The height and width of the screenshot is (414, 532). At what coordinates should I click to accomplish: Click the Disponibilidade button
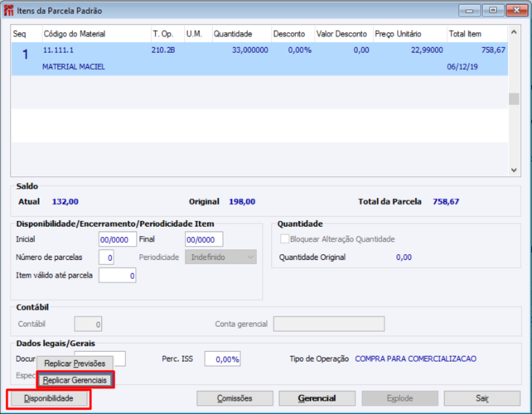(x=49, y=398)
